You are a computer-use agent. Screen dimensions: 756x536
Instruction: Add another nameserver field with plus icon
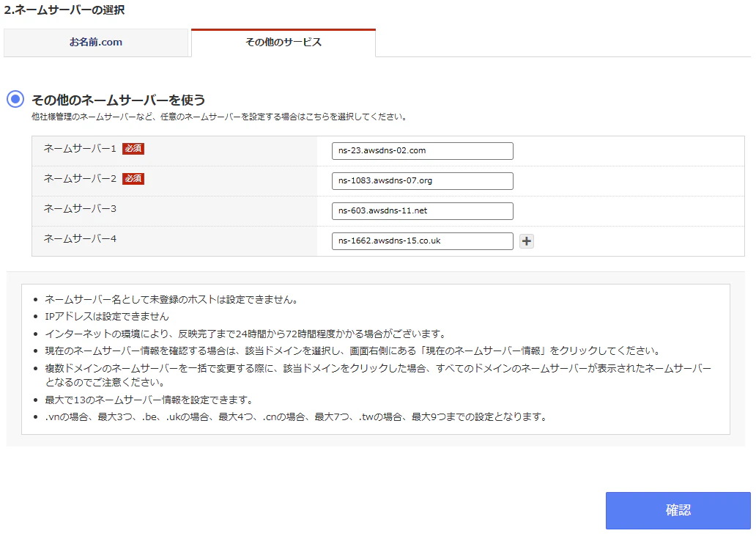pyautogui.click(x=527, y=241)
